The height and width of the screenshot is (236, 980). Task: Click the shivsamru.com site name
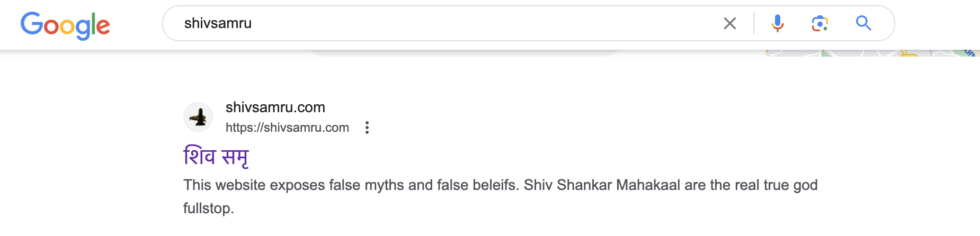[275, 107]
